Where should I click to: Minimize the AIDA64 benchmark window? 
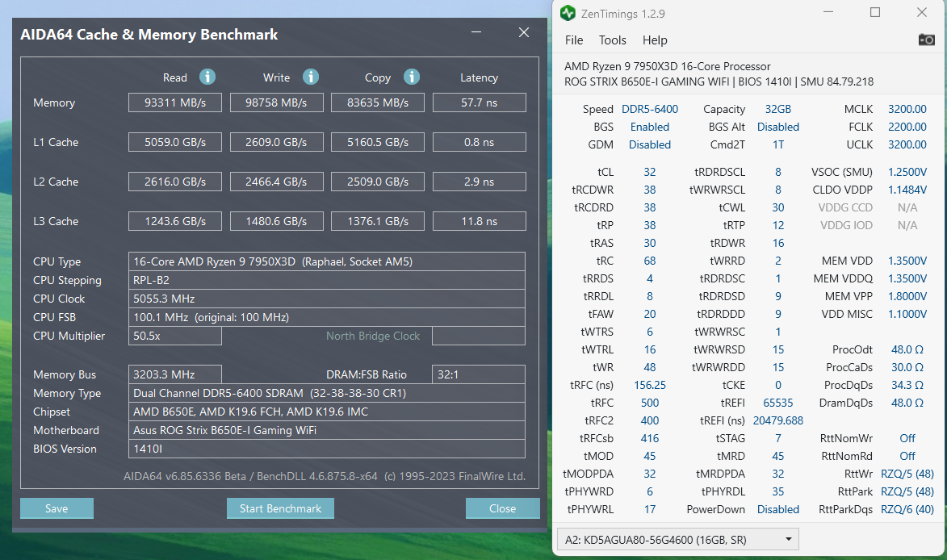point(476,32)
